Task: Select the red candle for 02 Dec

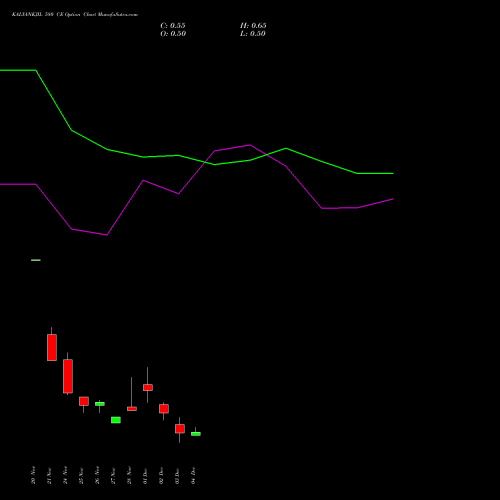Action: pos(164,408)
